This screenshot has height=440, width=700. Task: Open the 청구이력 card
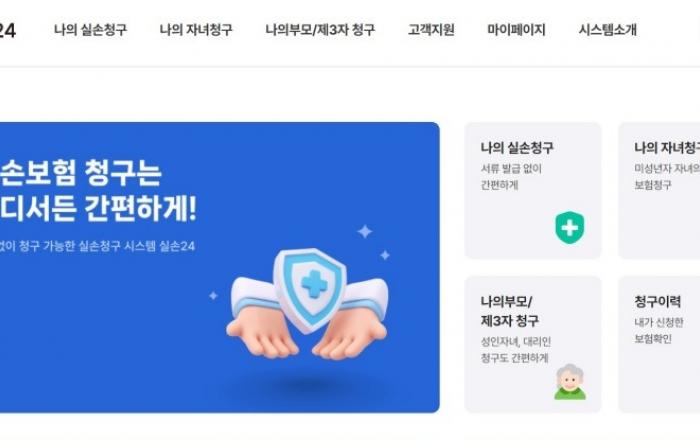659,344
